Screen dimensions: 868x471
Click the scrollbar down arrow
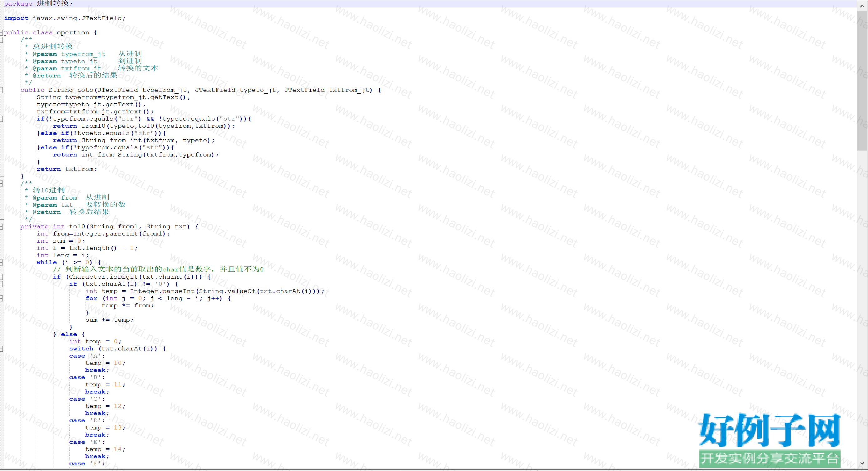click(862, 464)
